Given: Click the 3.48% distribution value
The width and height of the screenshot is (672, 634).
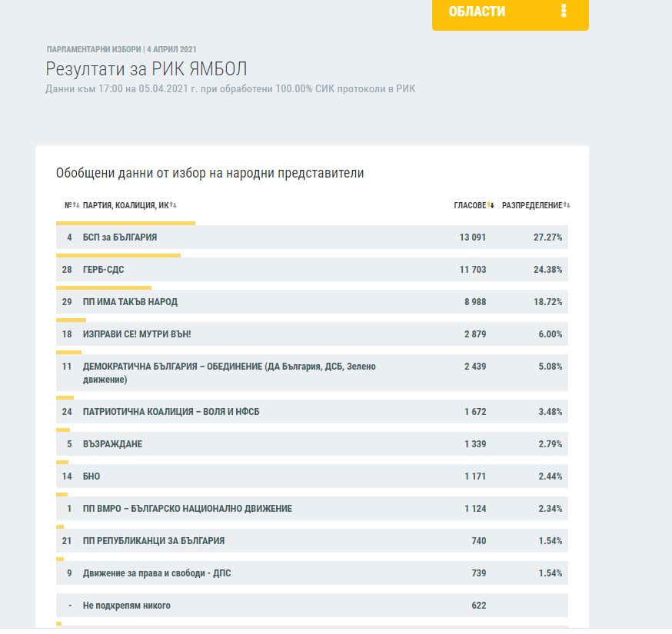Looking at the screenshot, I should (551, 412).
